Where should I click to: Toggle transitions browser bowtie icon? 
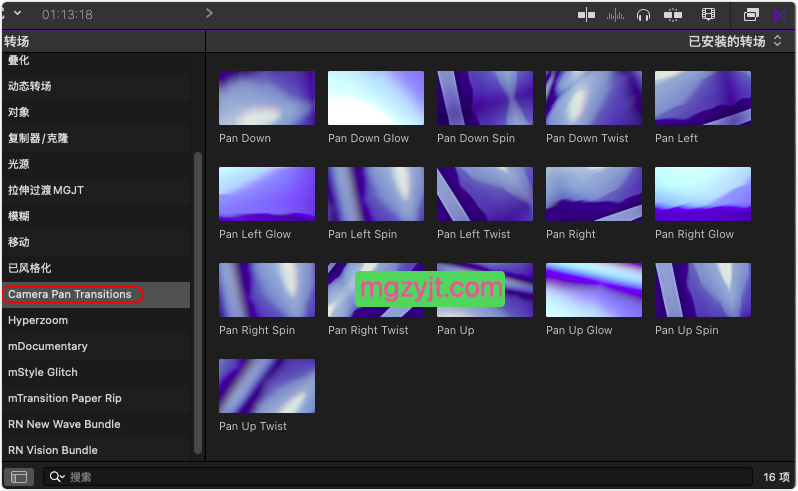[x=780, y=15]
